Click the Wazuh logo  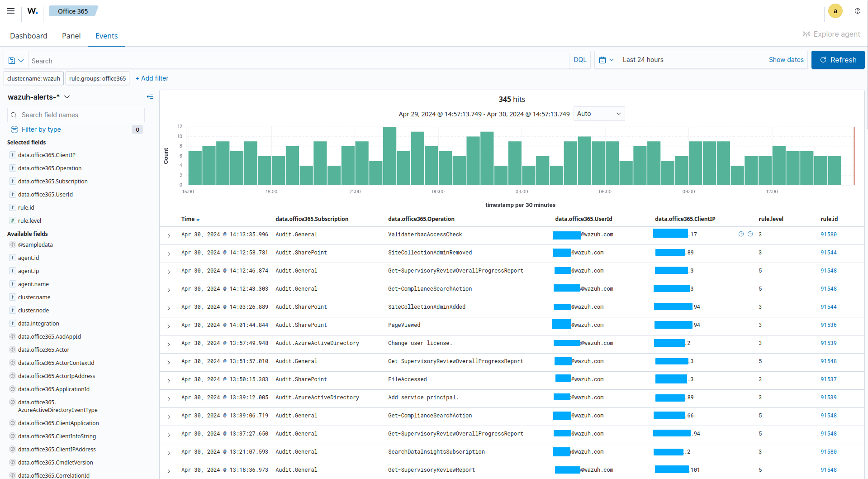pyautogui.click(x=32, y=11)
